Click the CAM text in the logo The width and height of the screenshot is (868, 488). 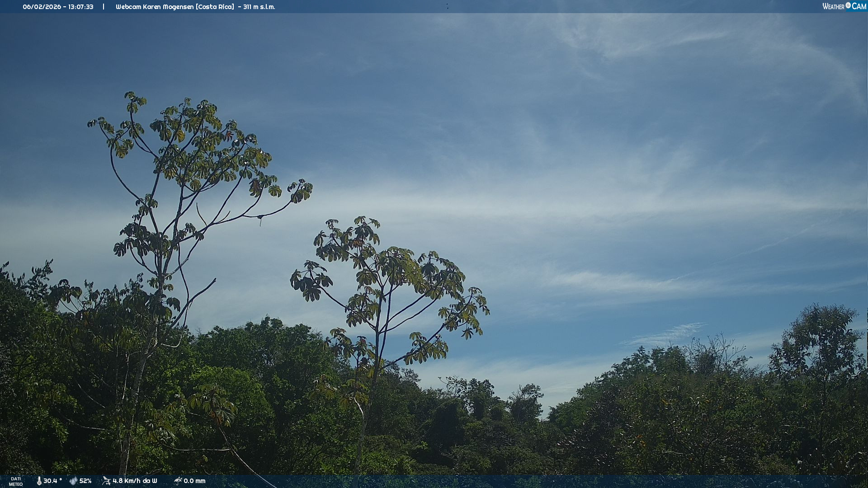(859, 6)
